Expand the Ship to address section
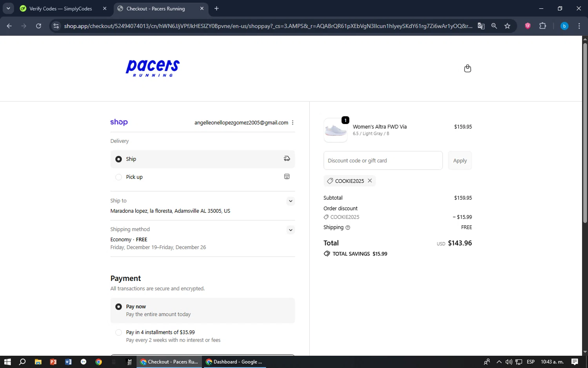The width and height of the screenshot is (588, 368). click(x=290, y=201)
